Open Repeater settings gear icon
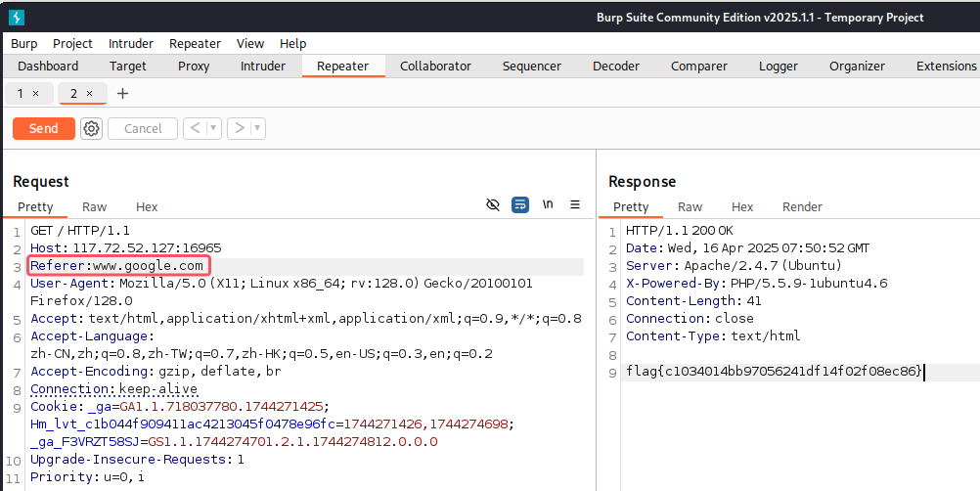 pos(91,129)
